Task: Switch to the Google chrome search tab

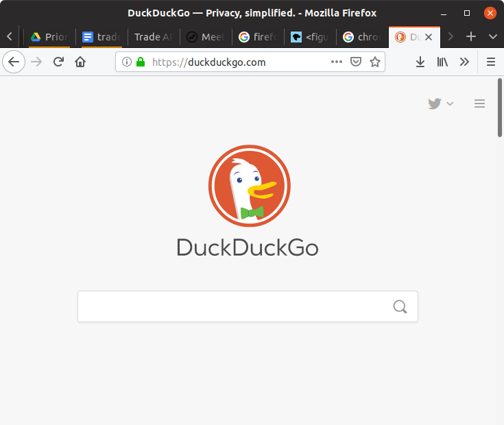Action: pyautogui.click(x=362, y=37)
